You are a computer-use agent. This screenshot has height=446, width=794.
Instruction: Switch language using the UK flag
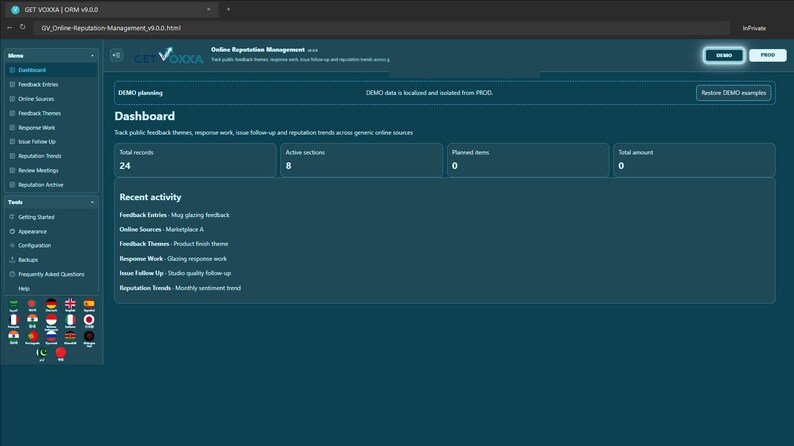pos(70,304)
